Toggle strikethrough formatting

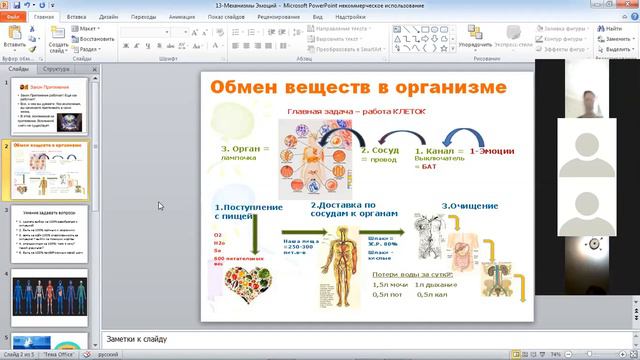170,46
